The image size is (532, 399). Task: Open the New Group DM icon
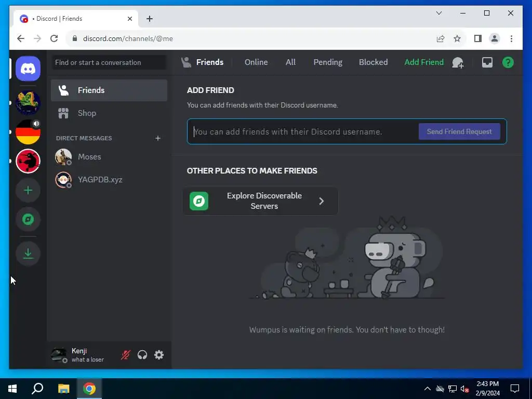[458, 62]
